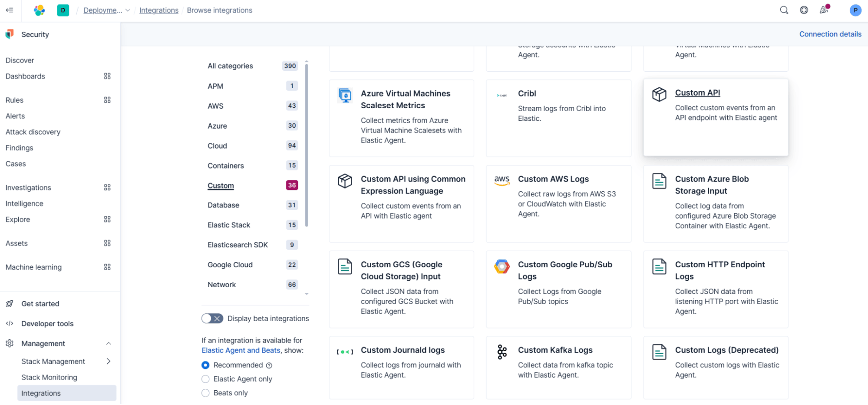Toggle Display beta integrations switch

pyautogui.click(x=212, y=319)
